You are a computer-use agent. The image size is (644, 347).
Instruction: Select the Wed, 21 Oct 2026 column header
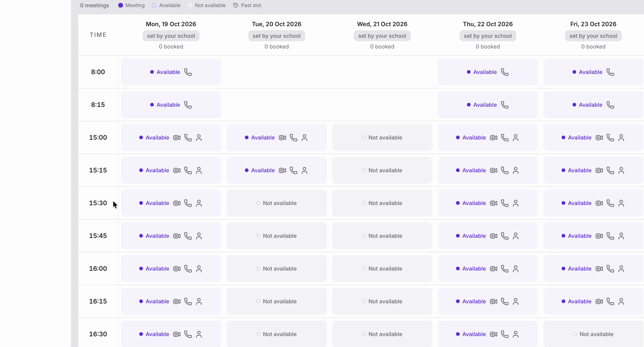click(x=382, y=24)
